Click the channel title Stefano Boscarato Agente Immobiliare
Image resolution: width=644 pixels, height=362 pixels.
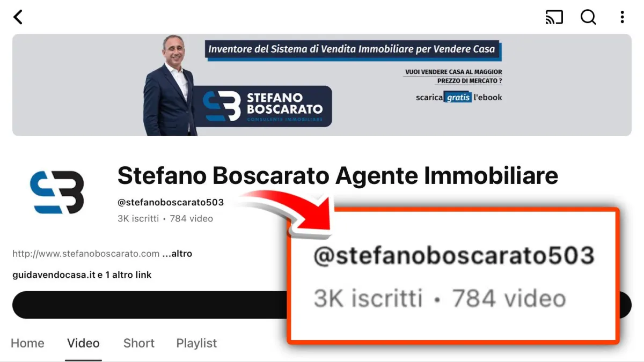click(x=338, y=175)
